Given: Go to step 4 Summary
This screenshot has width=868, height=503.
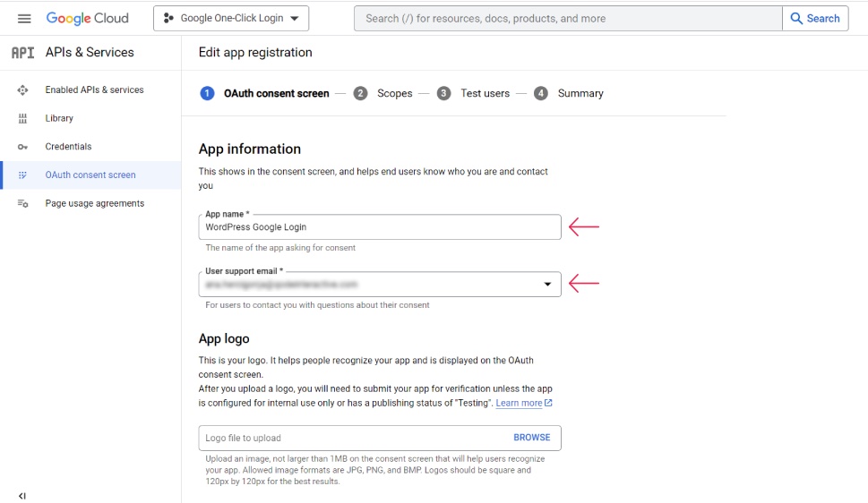Looking at the screenshot, I should click(x=569, y=93).
